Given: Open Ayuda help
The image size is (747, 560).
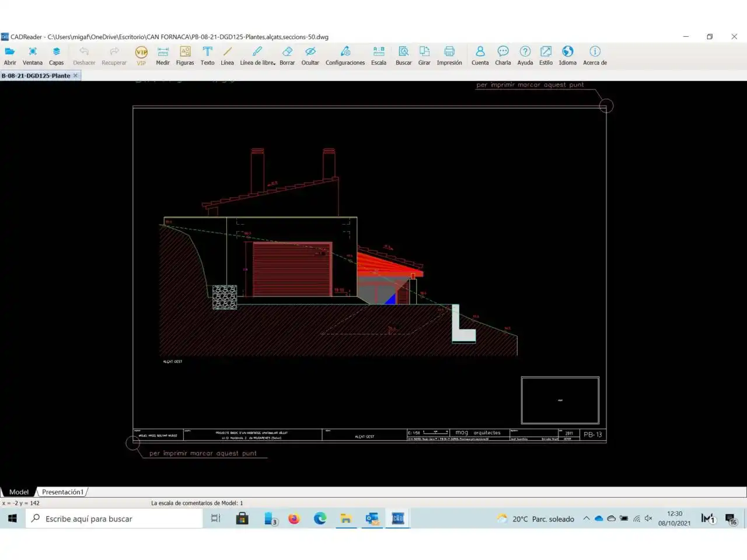Looking at the screenshot, I should pos(525,55).
